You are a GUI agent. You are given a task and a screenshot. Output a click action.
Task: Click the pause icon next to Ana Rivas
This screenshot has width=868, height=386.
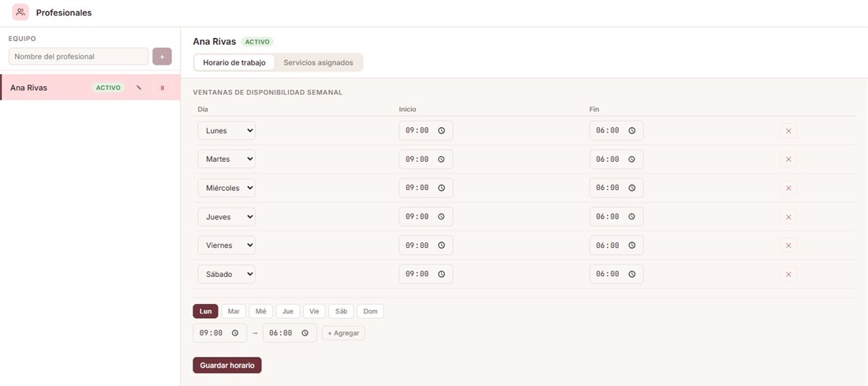point(163,88)
